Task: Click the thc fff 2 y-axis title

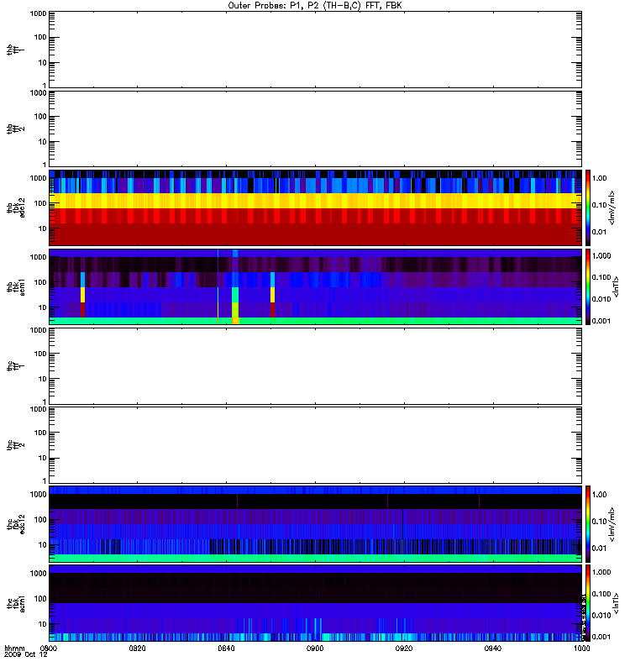Action: 16,445
